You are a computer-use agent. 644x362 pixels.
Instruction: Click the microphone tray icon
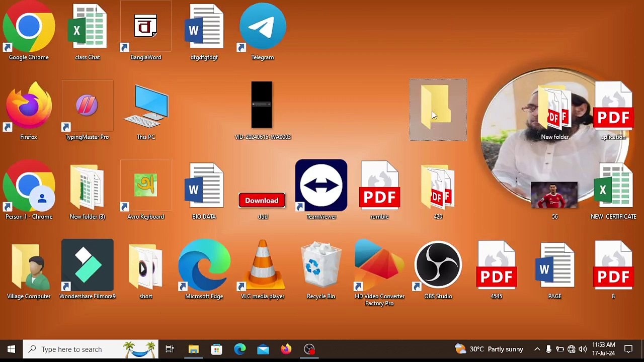pos(548,349)
